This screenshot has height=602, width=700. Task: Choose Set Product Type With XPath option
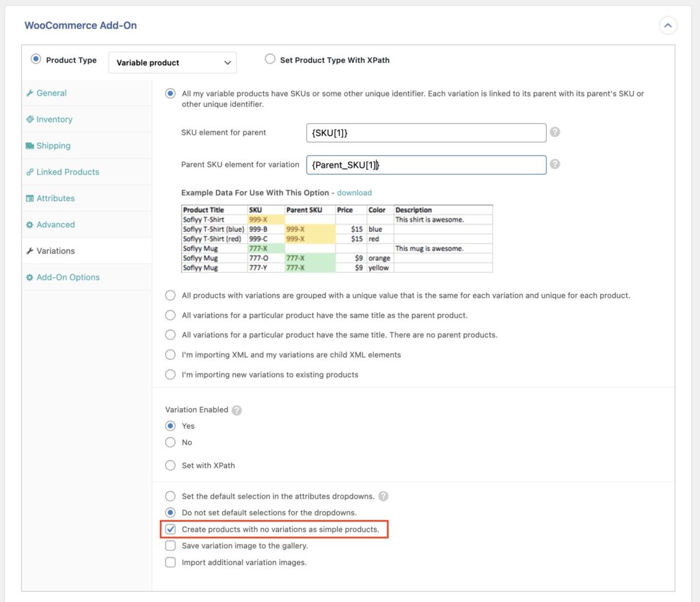pyautogui.click(x=270, y=60)
